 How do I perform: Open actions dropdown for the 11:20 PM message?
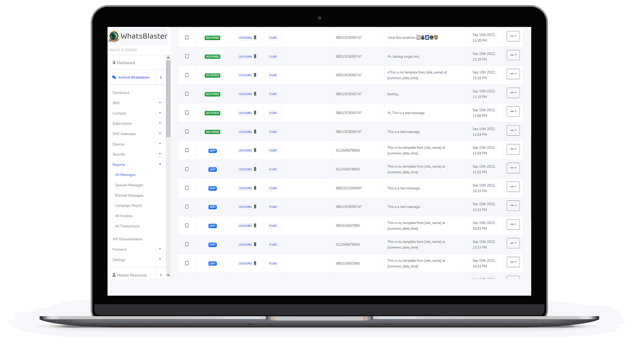(x=513, y=36)
